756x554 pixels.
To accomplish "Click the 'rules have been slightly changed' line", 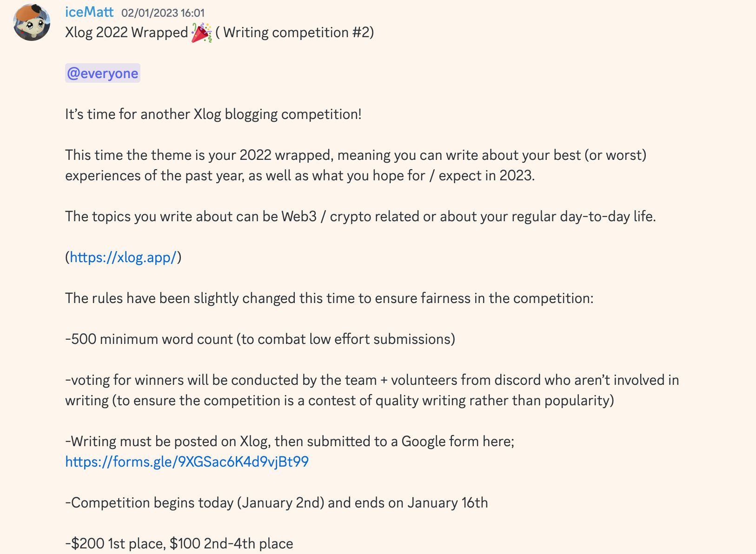I will (x=329, y=298).
